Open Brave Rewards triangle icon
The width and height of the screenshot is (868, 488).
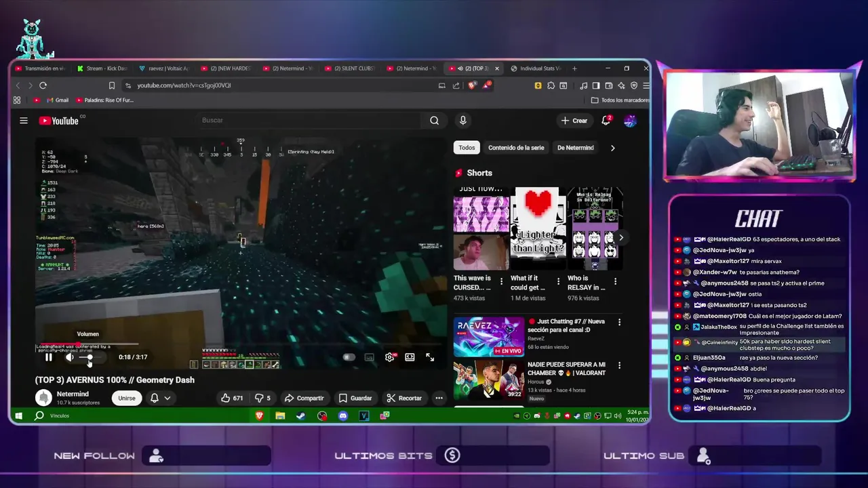point(488,85)
